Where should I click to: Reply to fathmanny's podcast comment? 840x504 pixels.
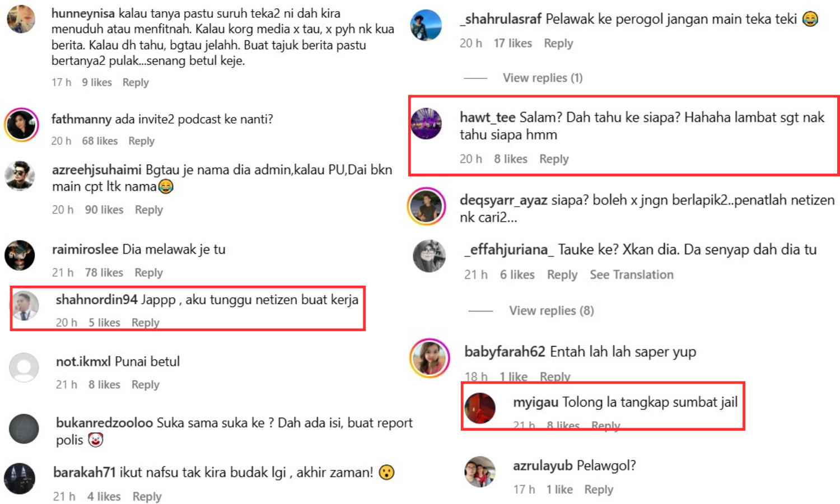(141, 141)
